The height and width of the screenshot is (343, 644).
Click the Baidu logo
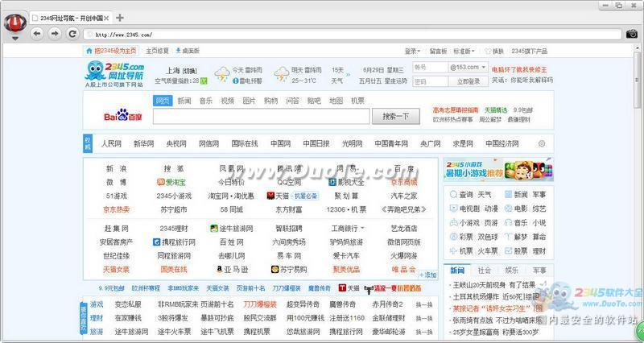click(123, 115)
